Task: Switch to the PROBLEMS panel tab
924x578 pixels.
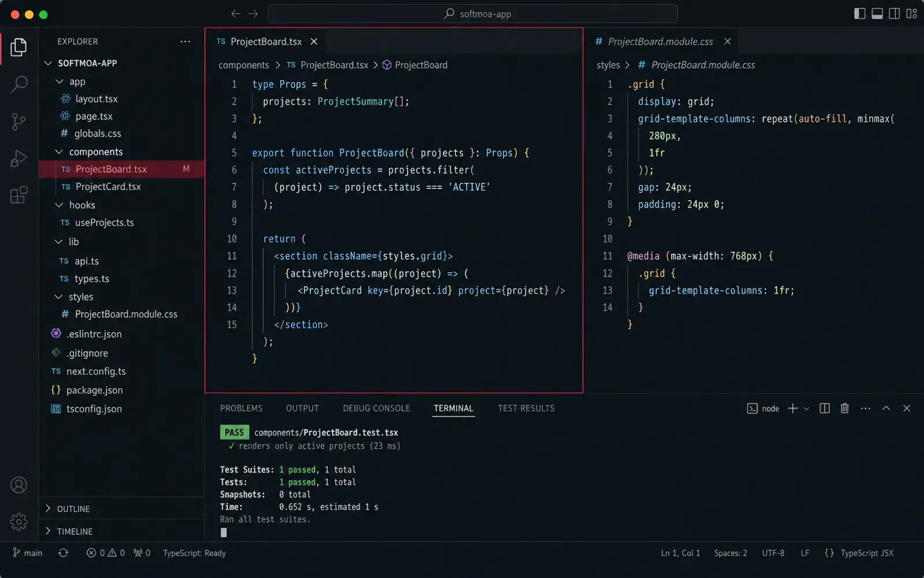Action: click(x=241, y=408)
